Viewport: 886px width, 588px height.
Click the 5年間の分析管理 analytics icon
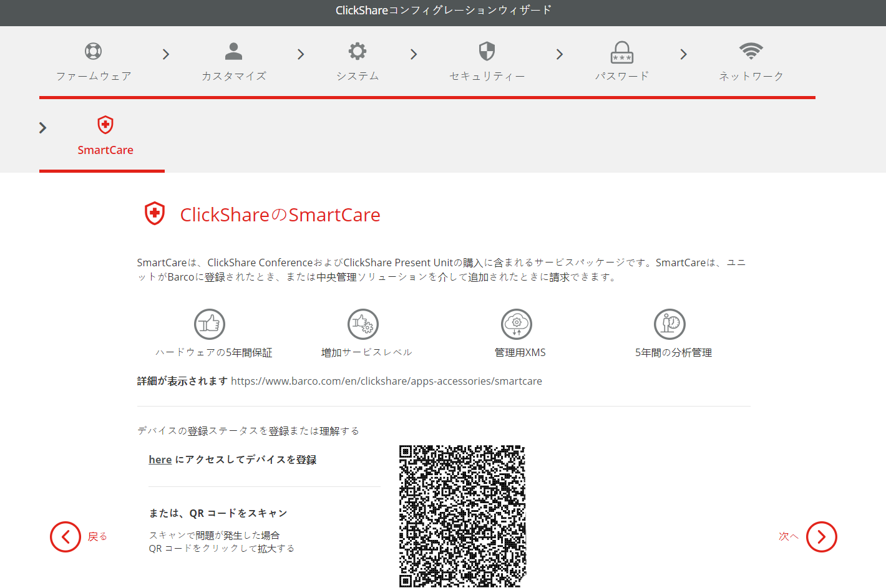tap(669, 324)
